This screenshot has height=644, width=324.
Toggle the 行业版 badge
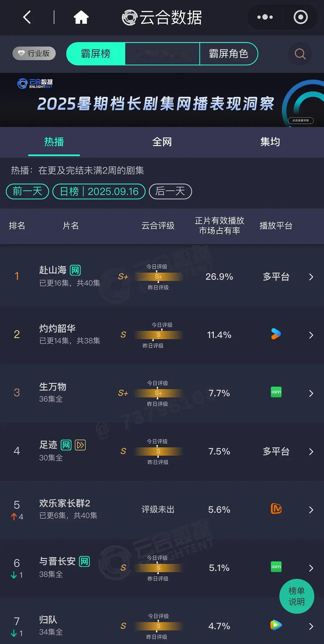point(34,53)
